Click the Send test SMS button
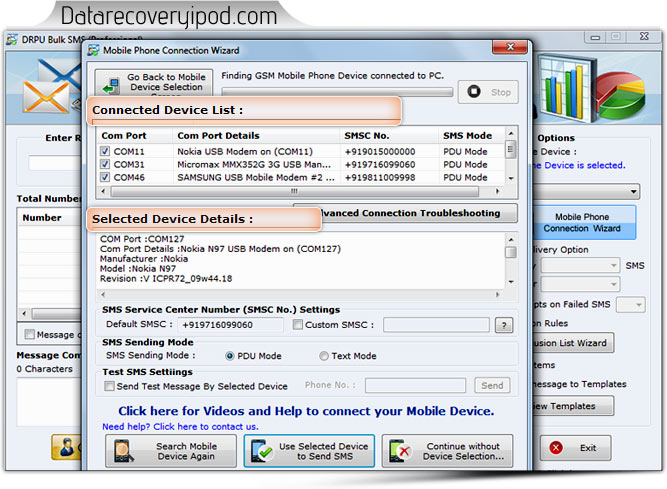Screen dimensions: 667x489 click(492, 386)
